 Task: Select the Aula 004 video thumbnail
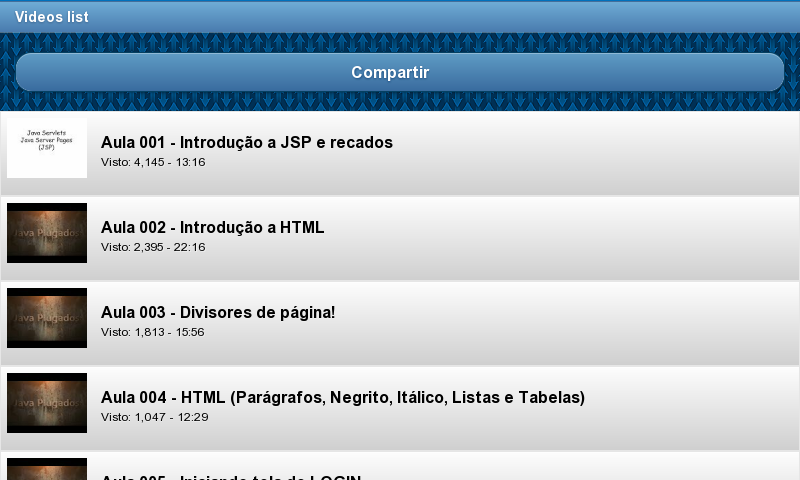(x=47, y=403)
